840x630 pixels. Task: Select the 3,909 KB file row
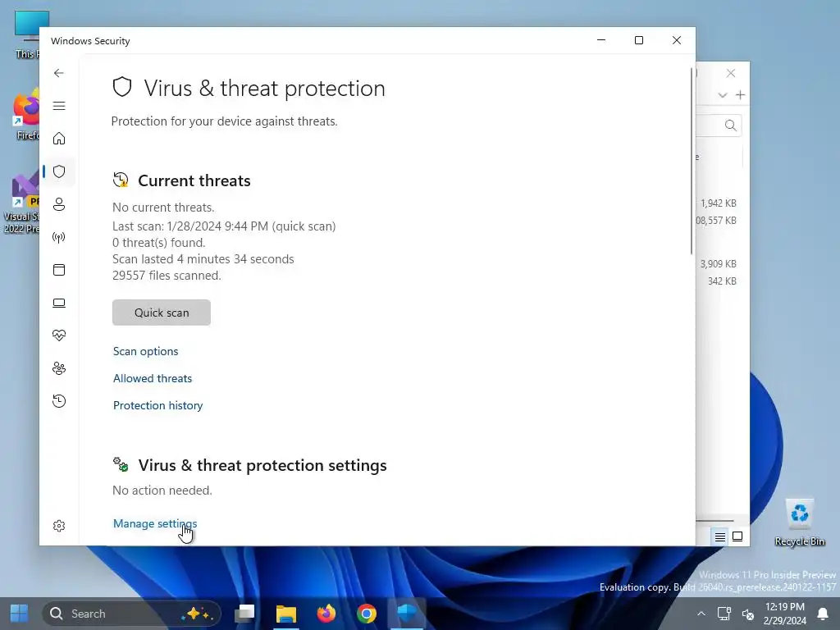tap(718, 263)
